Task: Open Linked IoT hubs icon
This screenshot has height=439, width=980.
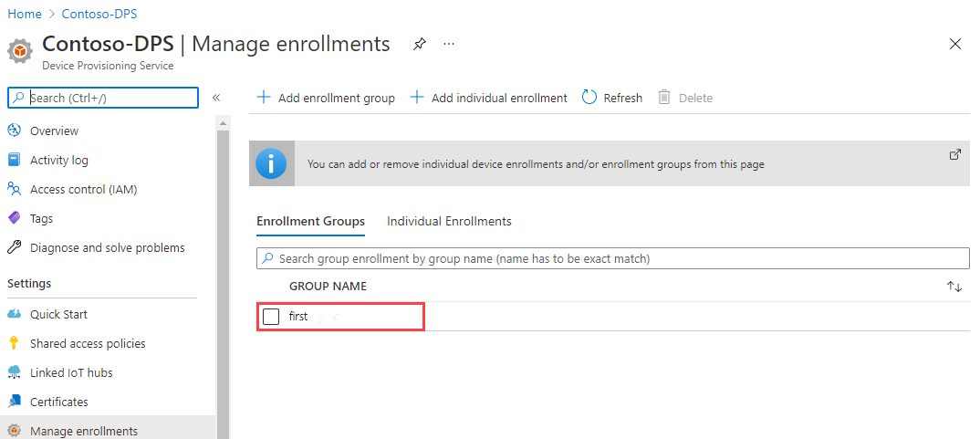Action: [x=14, y=372]
